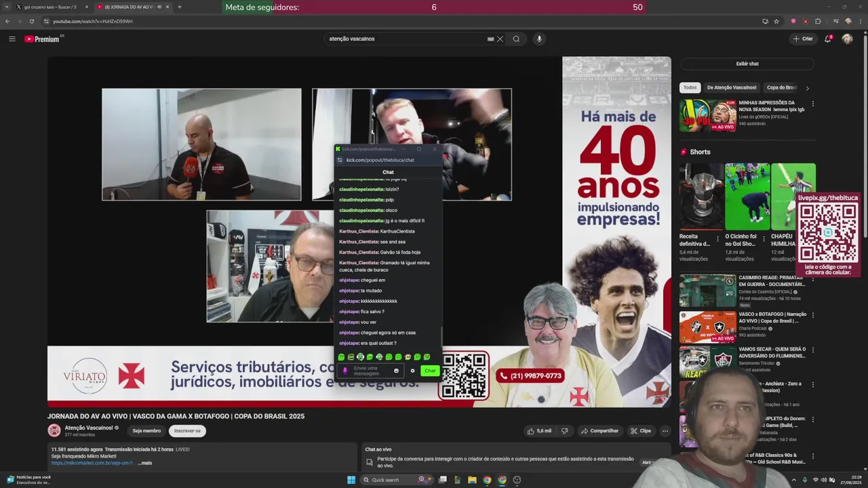Screen dimensions: 868x488
Task: Dislike the video with thumbs down
Action: click(564, 431)
